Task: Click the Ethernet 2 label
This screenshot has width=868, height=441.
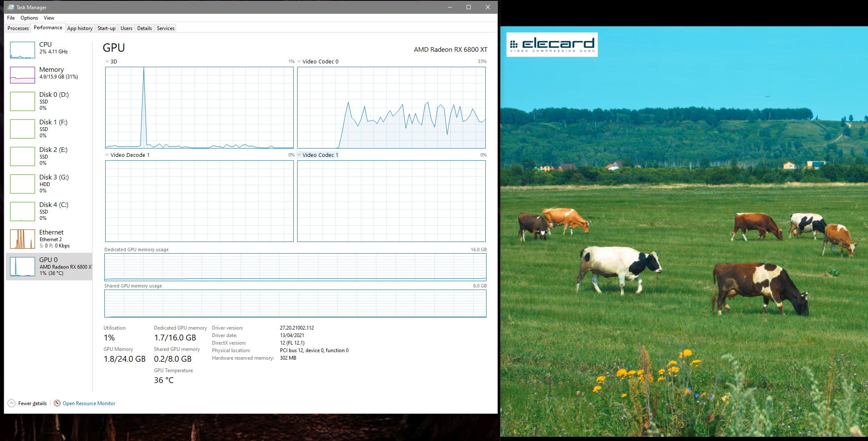Action: click(50, 239)
